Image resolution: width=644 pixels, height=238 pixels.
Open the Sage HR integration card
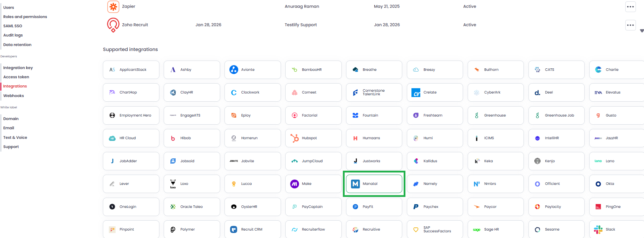pyautogui.click(x=496, y=229)
